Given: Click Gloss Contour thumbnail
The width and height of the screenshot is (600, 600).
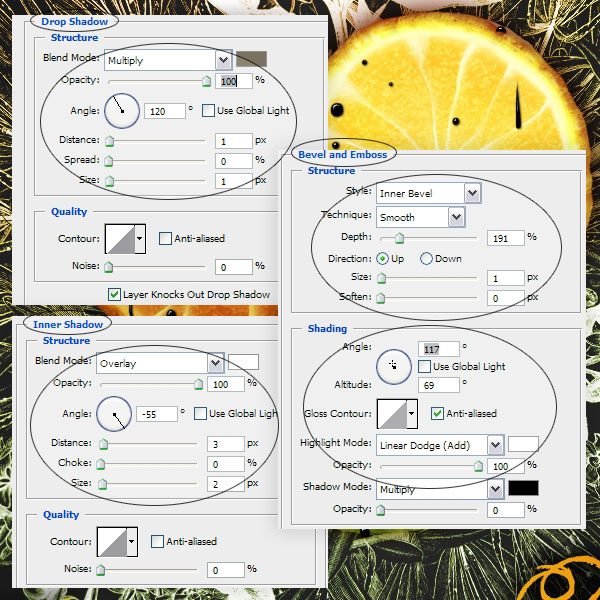Looking at the screenshot, I should [x=392, y=414].
